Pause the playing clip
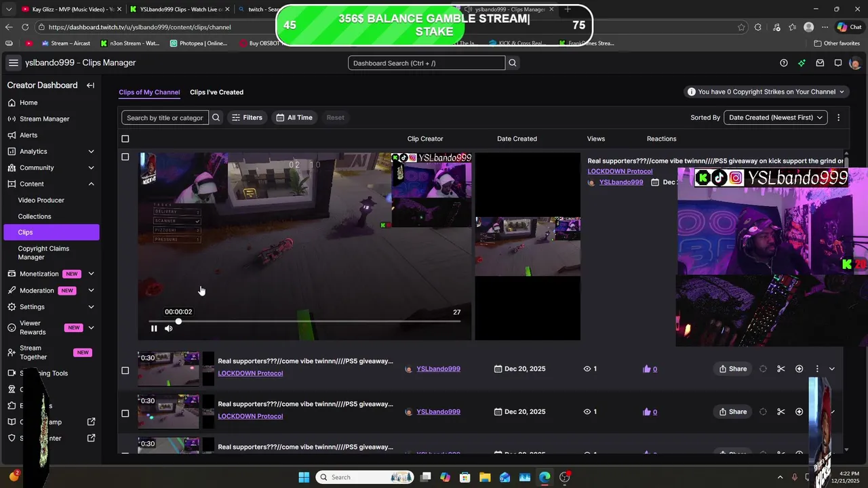 (x=154, y=328)
